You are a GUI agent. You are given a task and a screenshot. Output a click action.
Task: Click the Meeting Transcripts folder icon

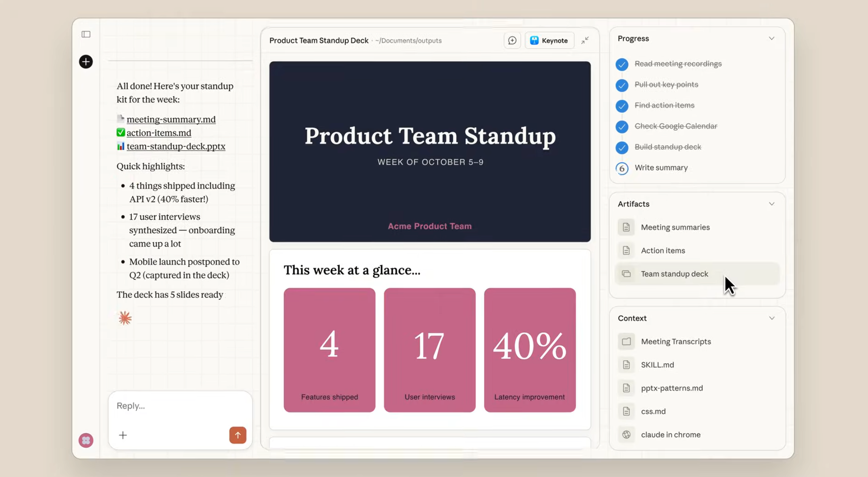tap(626, 342)
